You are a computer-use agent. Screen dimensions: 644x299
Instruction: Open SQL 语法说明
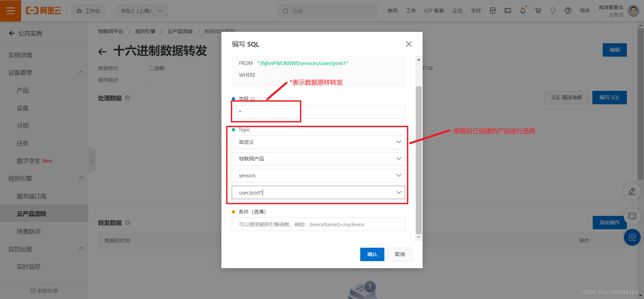(567, 98)
